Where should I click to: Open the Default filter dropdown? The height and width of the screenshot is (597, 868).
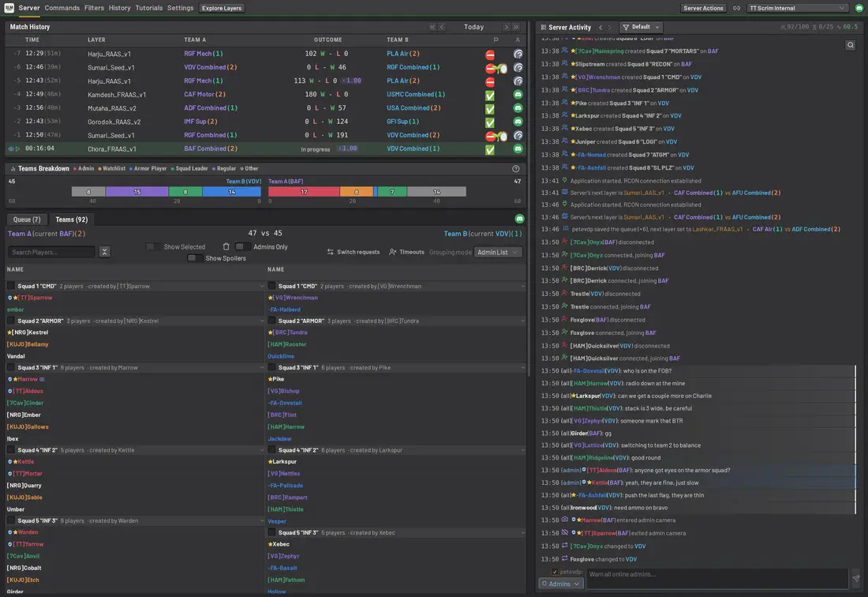coord(641,27)
